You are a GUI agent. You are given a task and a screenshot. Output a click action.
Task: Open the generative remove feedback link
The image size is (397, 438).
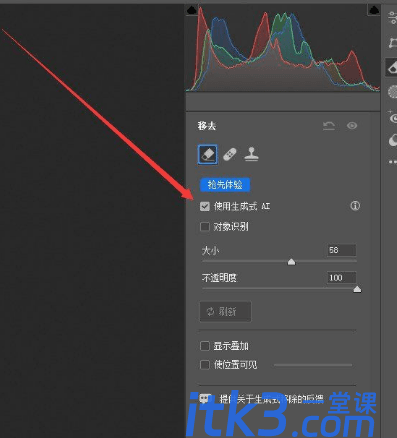pos(271,399)
